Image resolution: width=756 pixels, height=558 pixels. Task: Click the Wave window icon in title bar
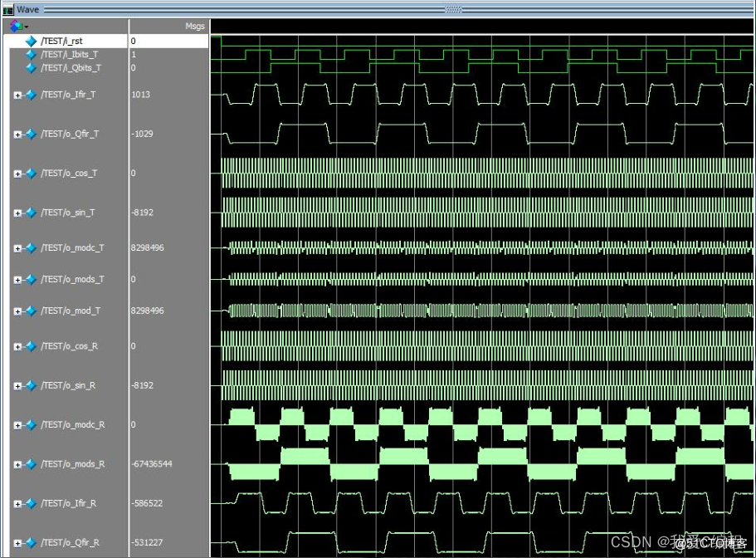[x=8, y=9]
